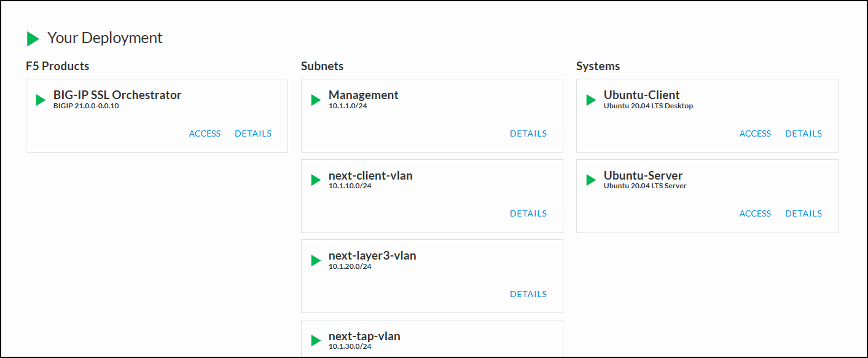Click the green status icon for Ubuntu-Server
The image size is (868, 358).
tap(592, 180)
